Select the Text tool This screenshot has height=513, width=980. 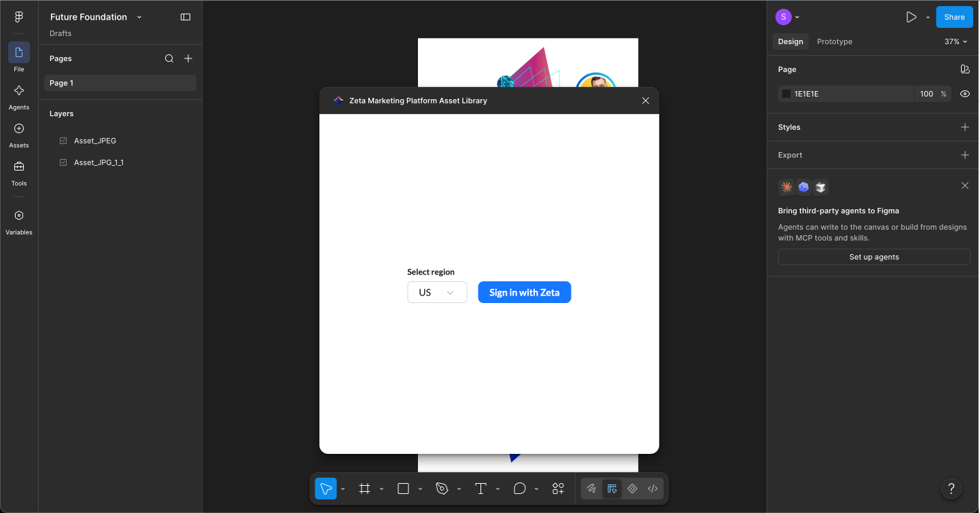[x=480, y=489]
